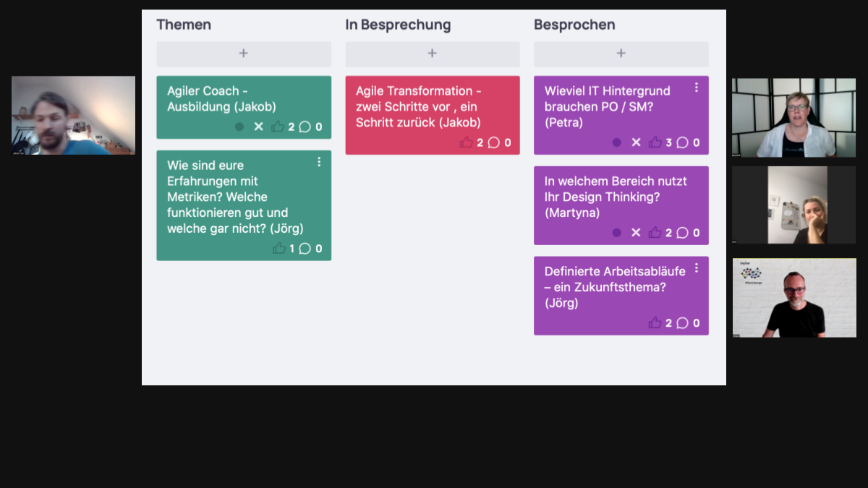Image resolution: width=868 pixels, height=488 pixels.
Task: Open options menu on "Definierte Arbeitsabläufe" card
Action: pyautogui.click(x=697, y=267)
